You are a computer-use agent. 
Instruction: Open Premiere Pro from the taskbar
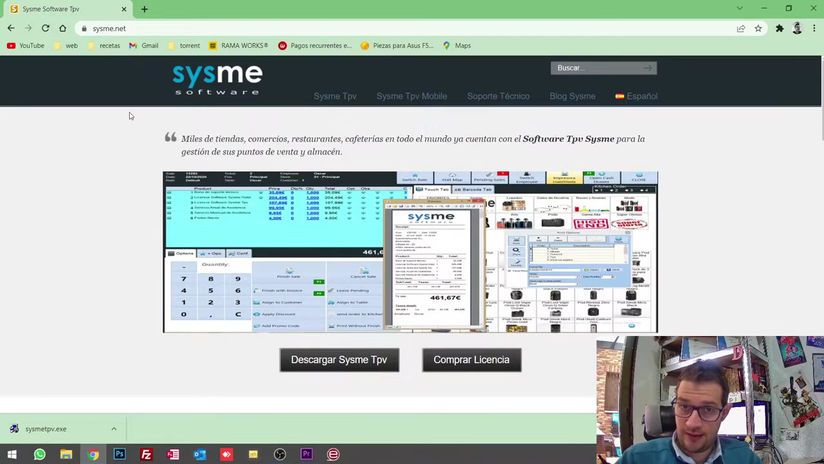point(306,454)
